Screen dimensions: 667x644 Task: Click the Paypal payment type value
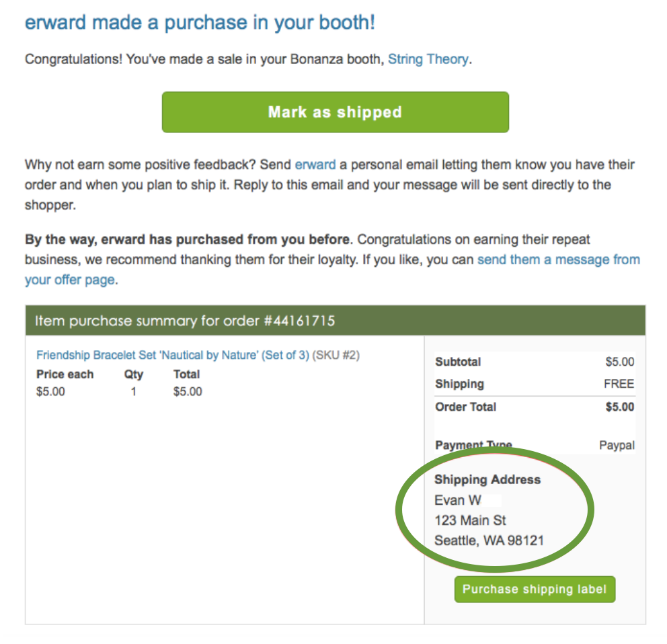pos(617,446)
